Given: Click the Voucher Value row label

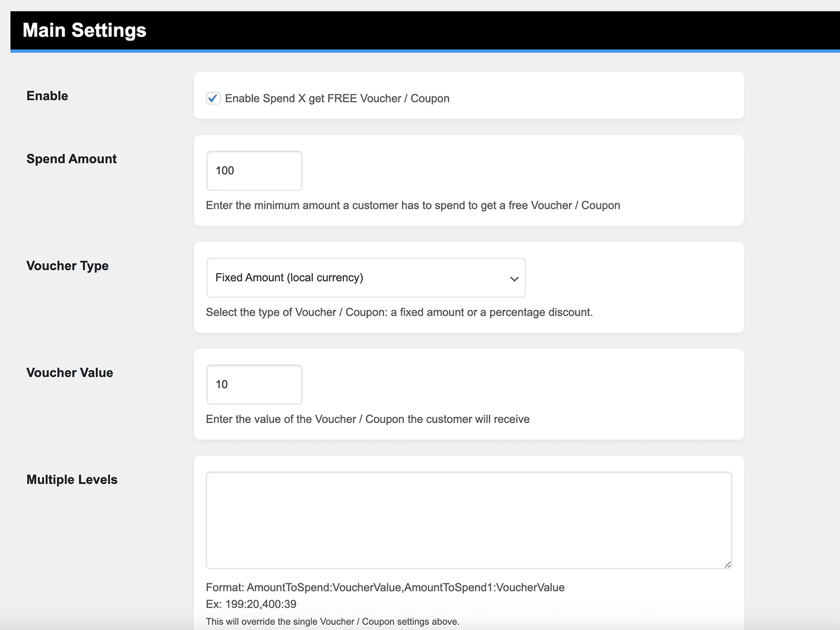Looking at the screenshot, I should (x=70, y=373).
